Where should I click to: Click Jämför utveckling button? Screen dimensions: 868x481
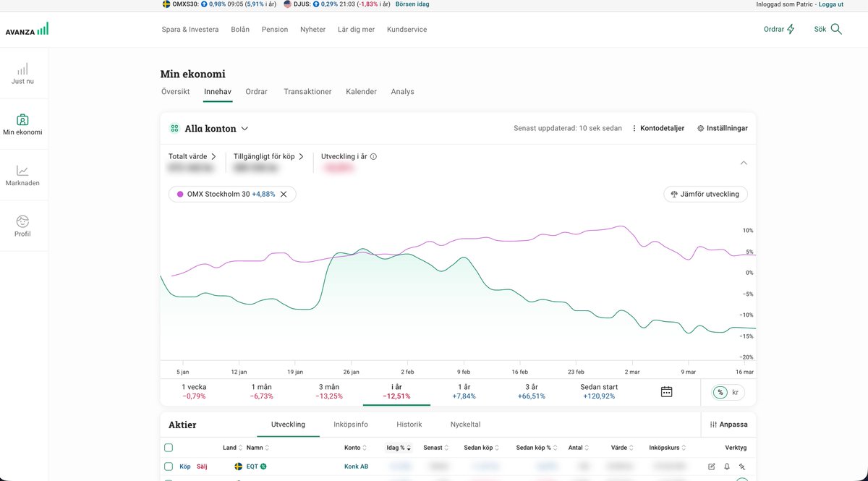tap(705, 194)
